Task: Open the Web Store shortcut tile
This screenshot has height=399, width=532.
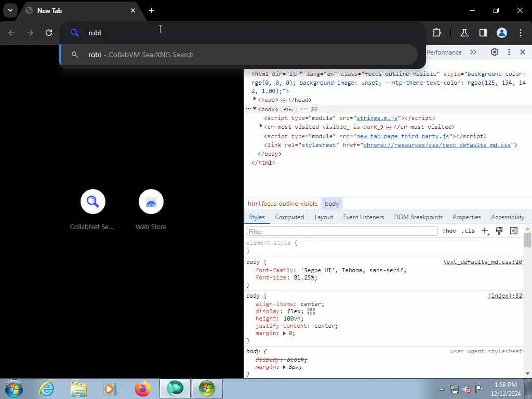Action: click(151, 210)
